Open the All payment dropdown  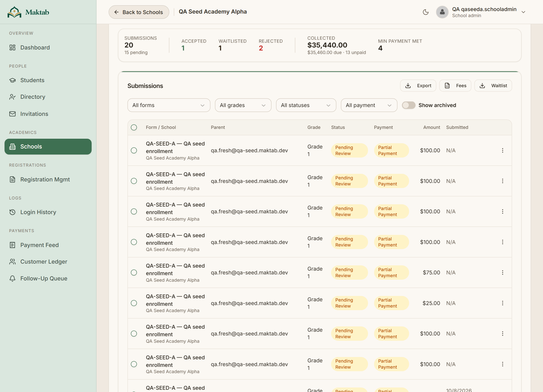click(369, 105)
